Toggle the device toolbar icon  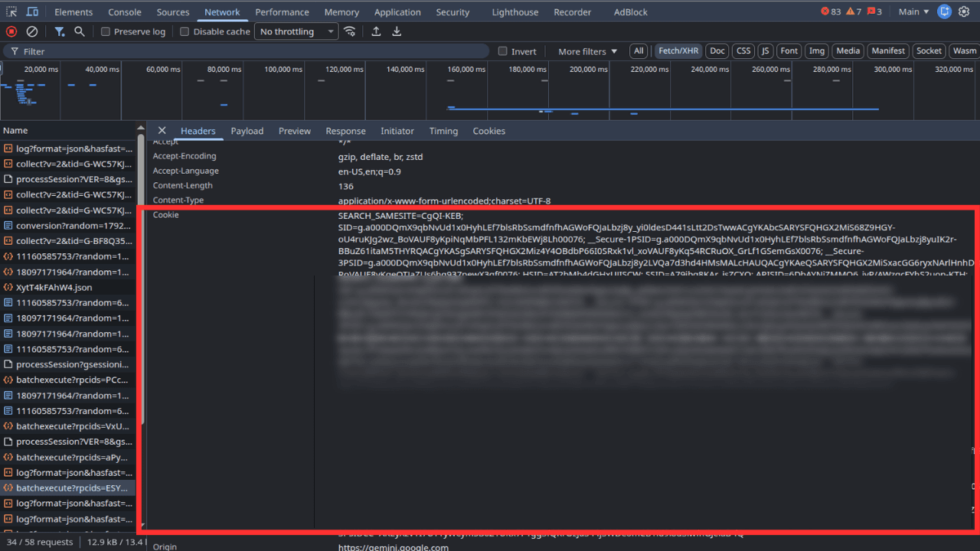coord(33,11)
